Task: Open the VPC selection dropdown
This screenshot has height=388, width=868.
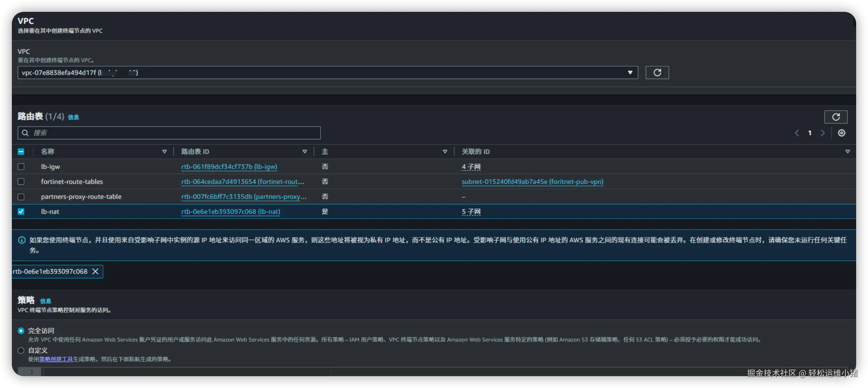Action: pyautogui.click(x=630, y=72)
